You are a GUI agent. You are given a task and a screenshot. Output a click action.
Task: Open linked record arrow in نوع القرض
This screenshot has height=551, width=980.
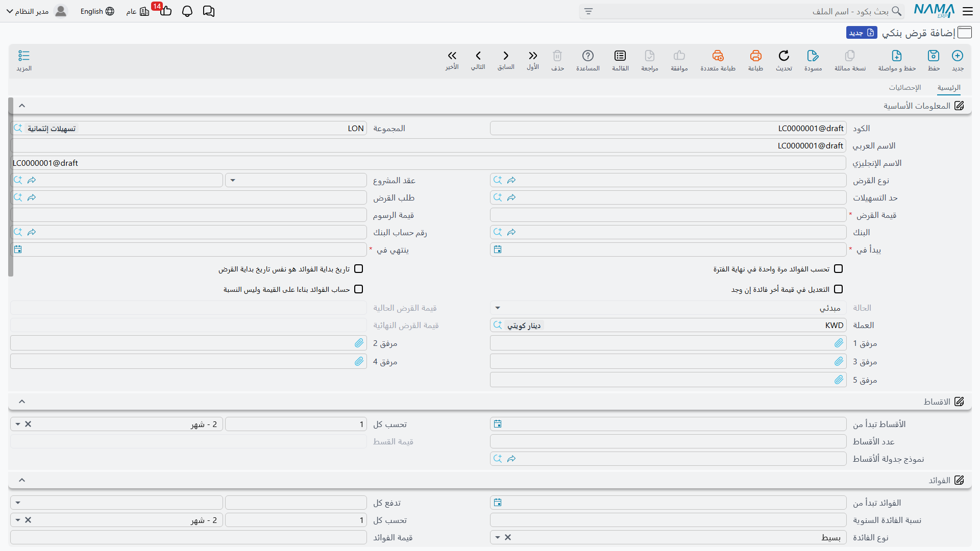pyautogui.click(x=511, y=180)
